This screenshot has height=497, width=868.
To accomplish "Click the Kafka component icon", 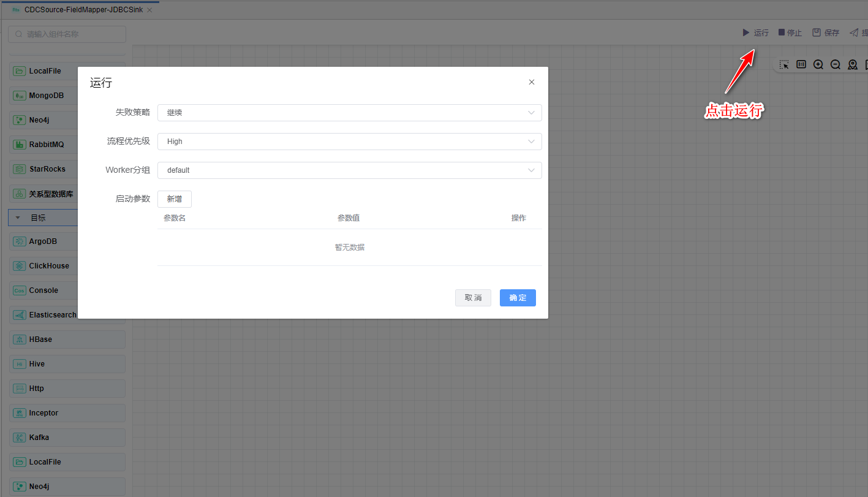I will coord(19,438).
